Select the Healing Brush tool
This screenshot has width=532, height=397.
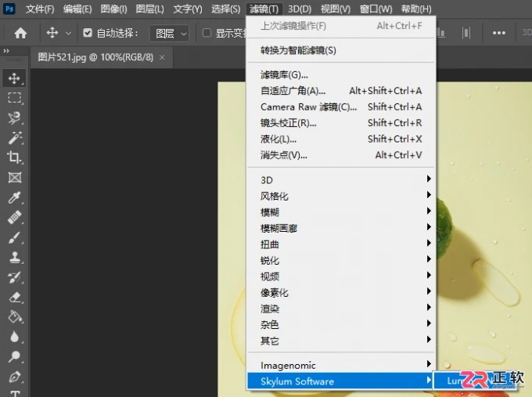pyautogui.click(x=14, y=218)
